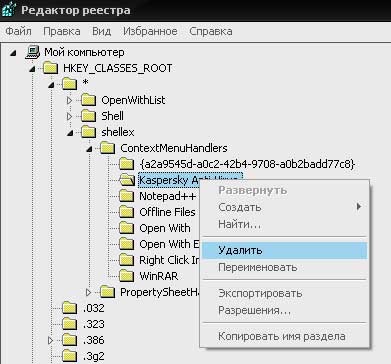Click the registry editor title bar icon
Viewport: 391px width, 364px height.
tap(8, 10)
